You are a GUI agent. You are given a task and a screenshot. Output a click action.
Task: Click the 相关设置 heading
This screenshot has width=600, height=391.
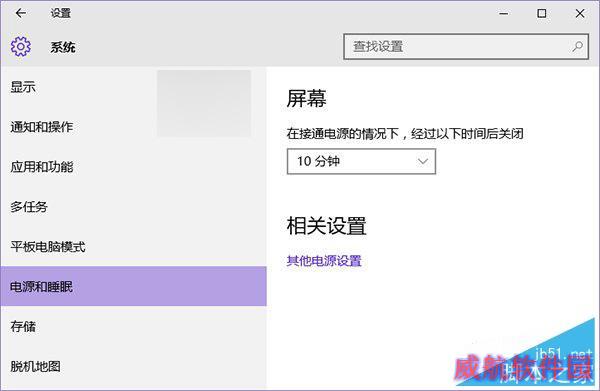(x=326, y=226)
